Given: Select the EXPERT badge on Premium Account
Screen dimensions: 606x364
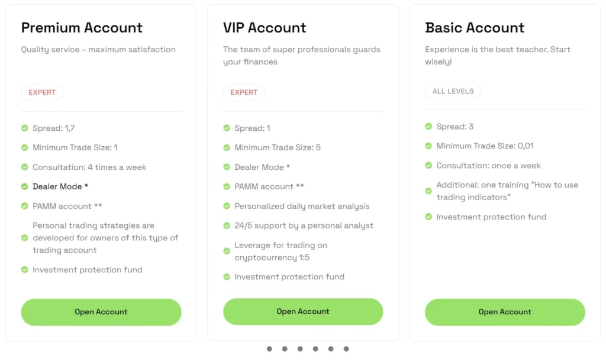Looking at the screenshot, I should tap(42, 92).
